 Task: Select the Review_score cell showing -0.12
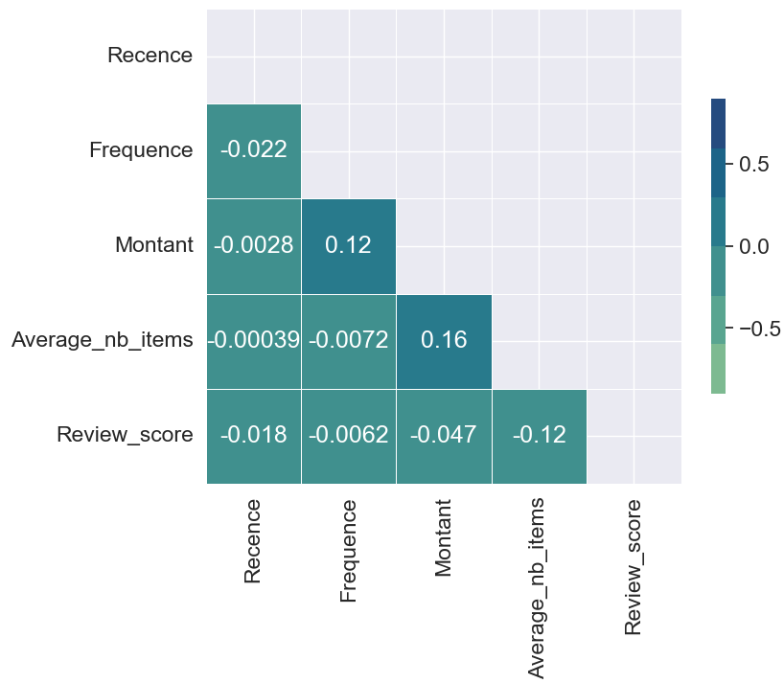click(539, 435)
